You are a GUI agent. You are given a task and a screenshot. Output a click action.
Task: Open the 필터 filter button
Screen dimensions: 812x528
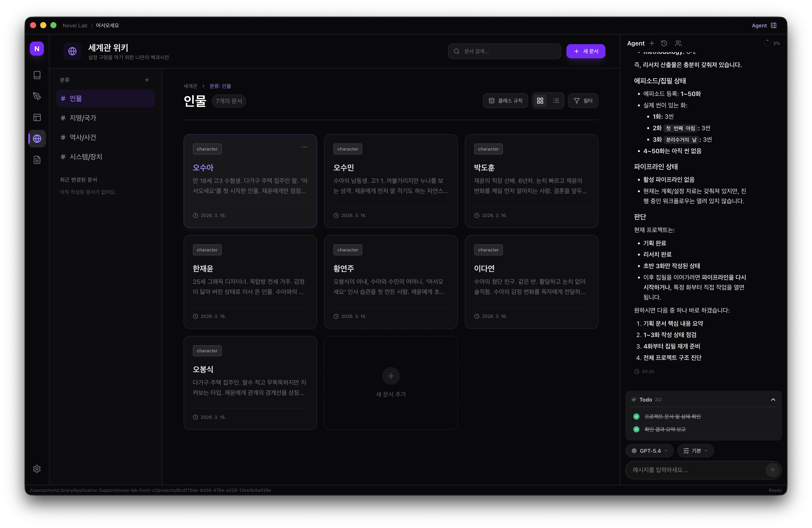[583, 100]
